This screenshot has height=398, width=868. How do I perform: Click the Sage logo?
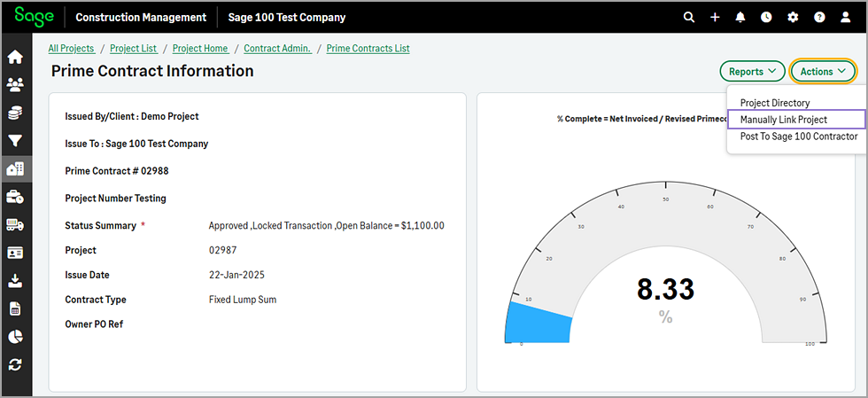[x=34, y=16]
